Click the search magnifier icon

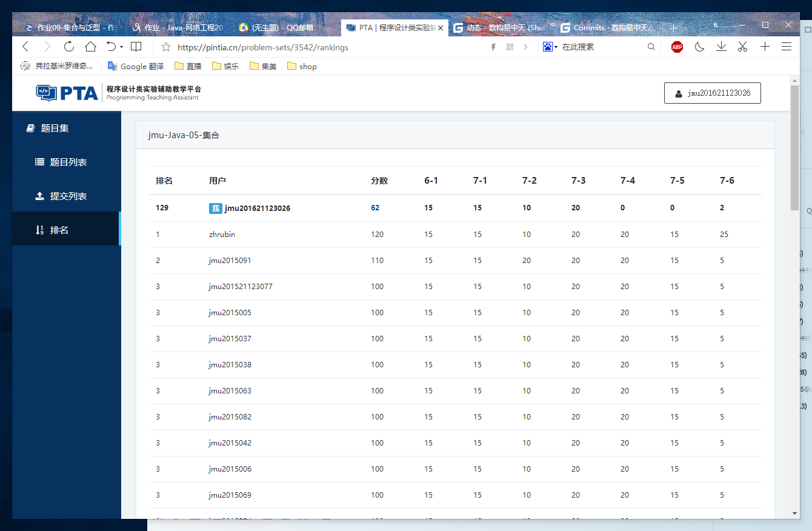[x=651, y=47]
